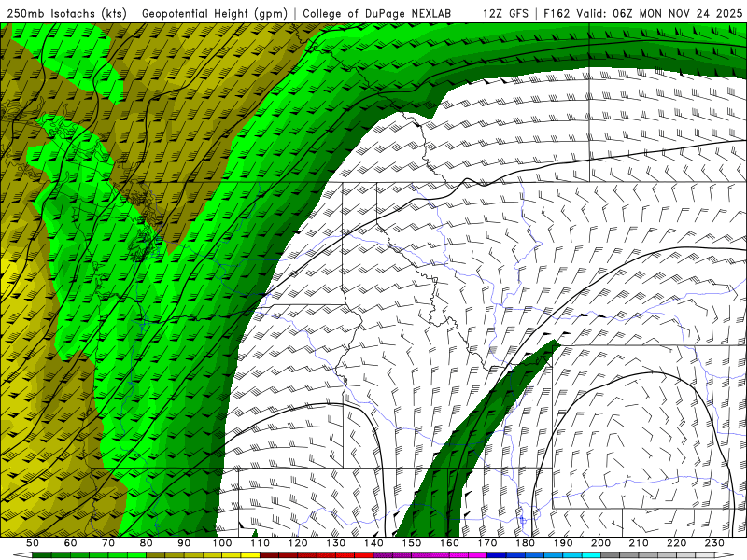Click the dark blue swatch under label 170

tap(497, 555)
